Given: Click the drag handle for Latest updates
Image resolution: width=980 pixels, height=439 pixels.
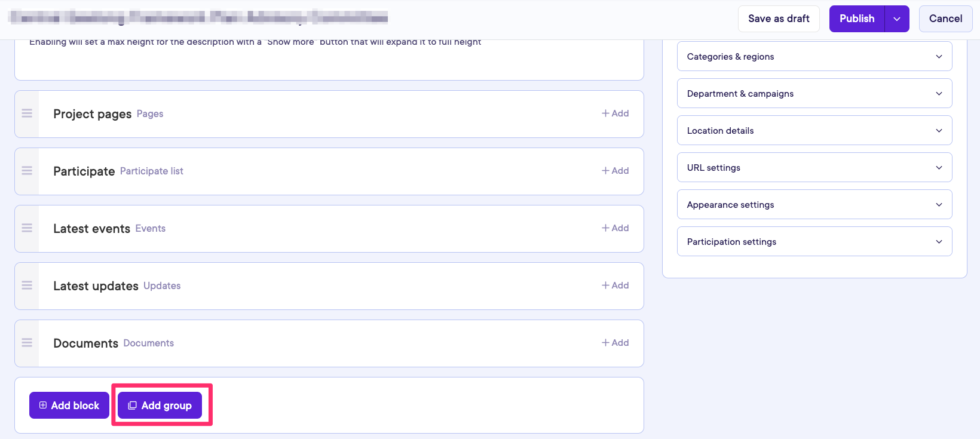Looking at the screenshot, I should click(x=27, y=285).
